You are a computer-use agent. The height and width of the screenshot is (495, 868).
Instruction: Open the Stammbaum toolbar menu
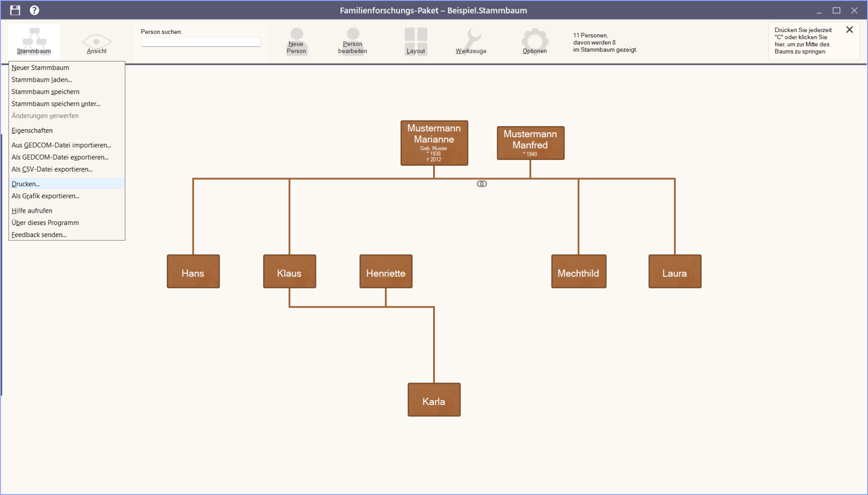click(x=34, y=41)
